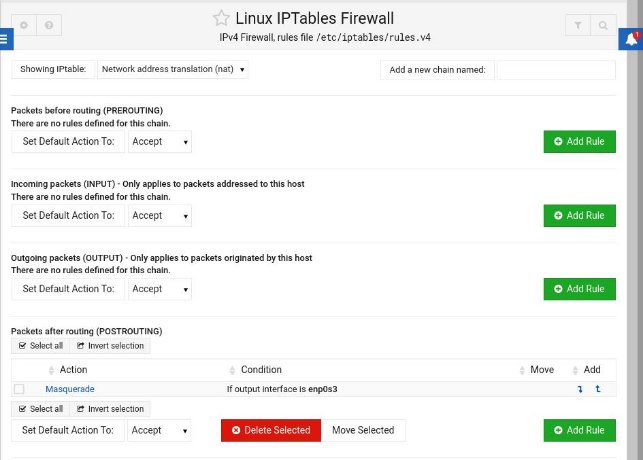Open module configuration gear icon
643x460 pixels.
pyautogui.click(x=24, y=25)
